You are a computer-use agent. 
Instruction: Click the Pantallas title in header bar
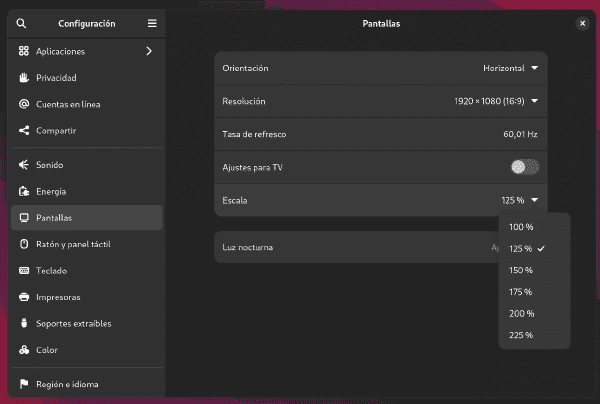381,23
